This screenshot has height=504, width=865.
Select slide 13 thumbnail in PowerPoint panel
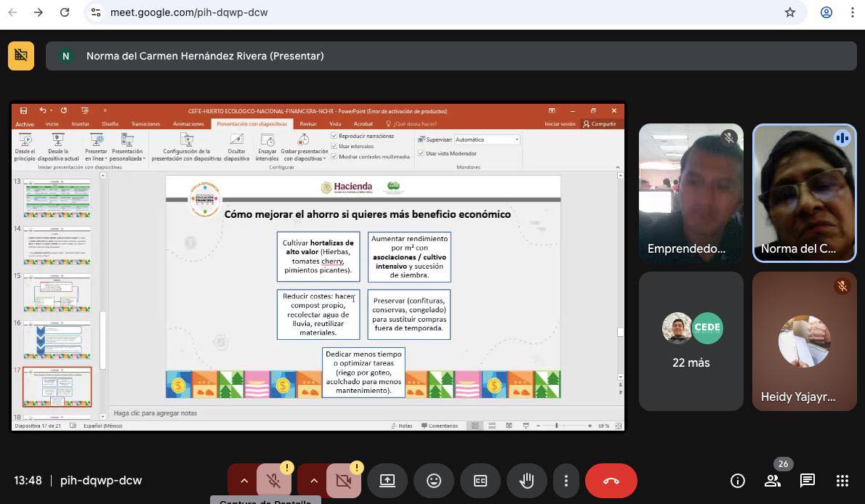click(57, 198)
